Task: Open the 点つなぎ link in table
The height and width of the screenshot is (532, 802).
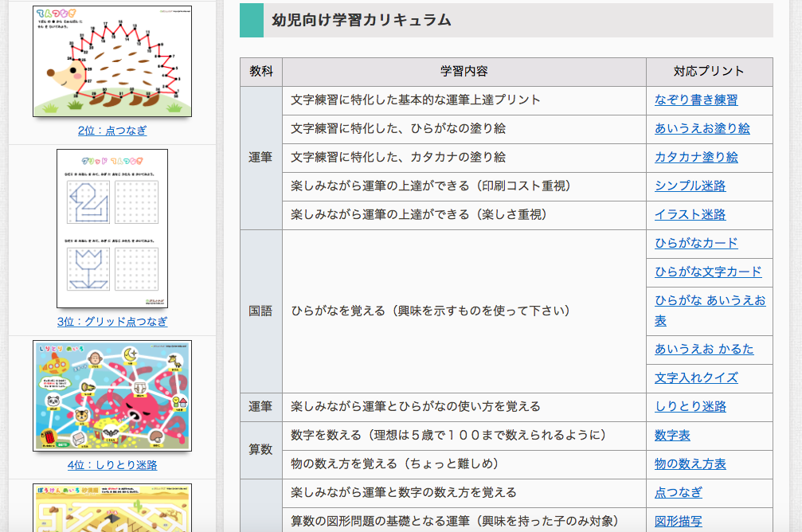Action: pos(679,493)
